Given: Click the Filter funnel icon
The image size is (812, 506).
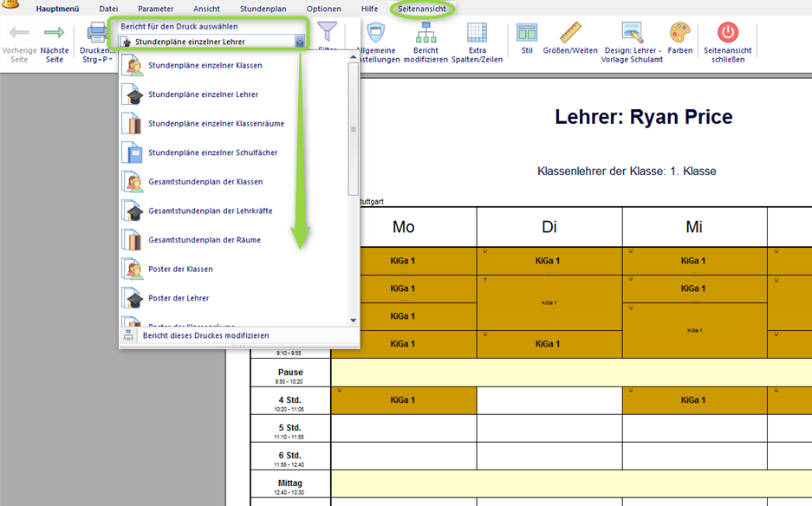Looking at the screenshot, I should pyautogui.click(x=327, y=33).
